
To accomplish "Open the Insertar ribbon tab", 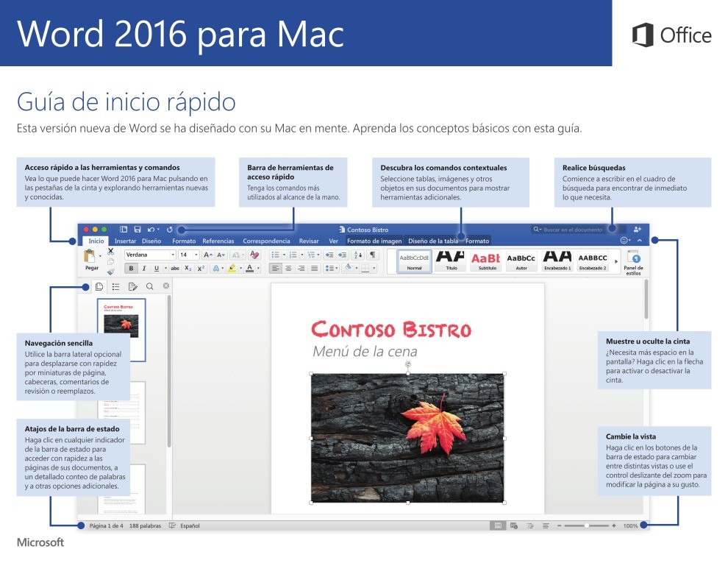I will (x=125, y=241).
